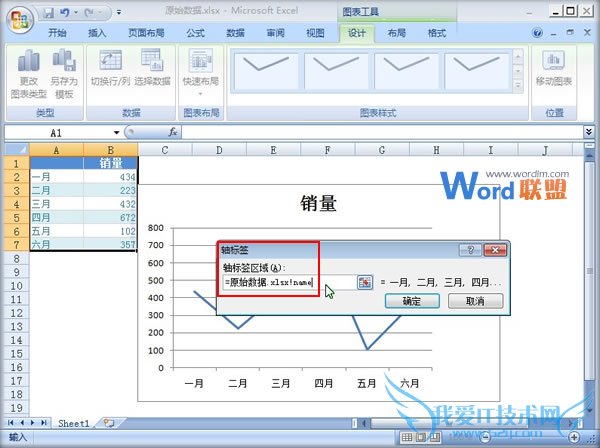Click the 确定 button in dialog
The width and height of the screenshot is (600, 448).
[x=411, y=301]
